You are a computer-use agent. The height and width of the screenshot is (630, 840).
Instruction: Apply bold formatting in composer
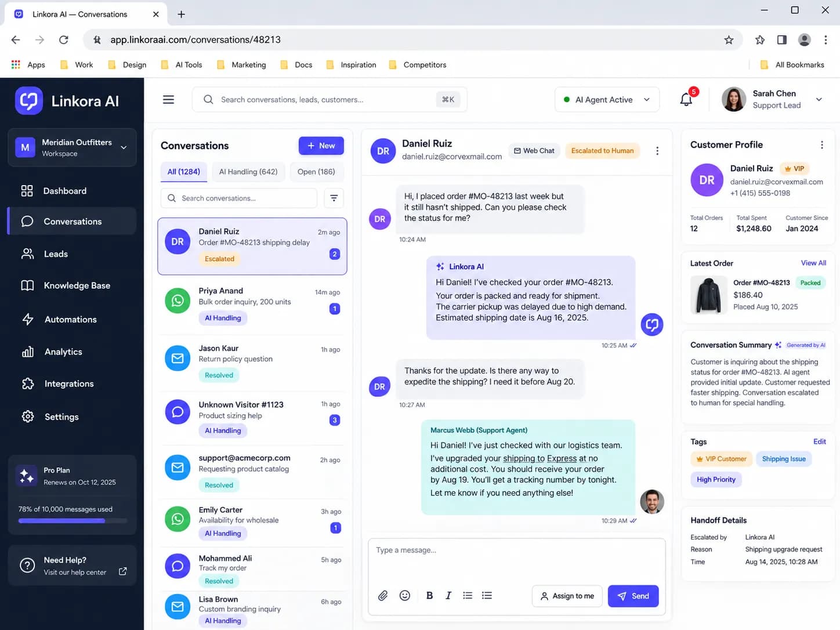pyautogui.click(x=429, y=595)
